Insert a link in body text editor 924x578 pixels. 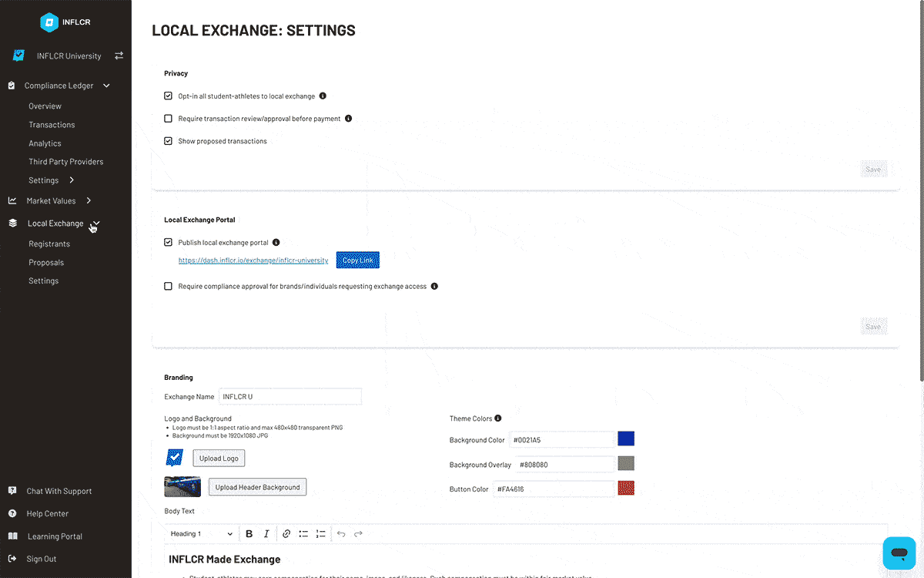tap(286, 533)
